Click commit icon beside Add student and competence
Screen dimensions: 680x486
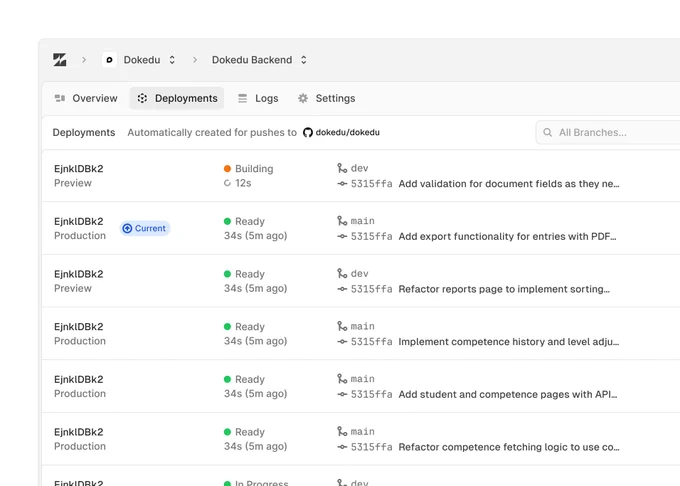pos(342,395)
